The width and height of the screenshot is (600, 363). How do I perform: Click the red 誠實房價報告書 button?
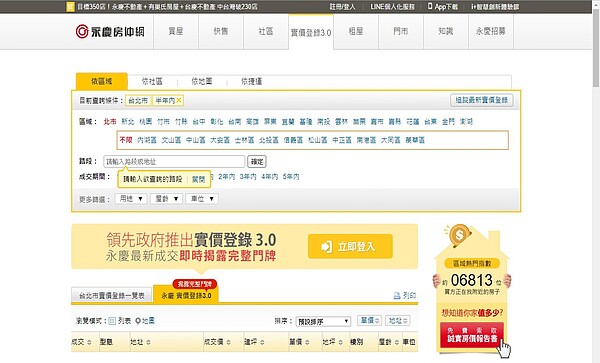pyautogui.click(x=472, y=335)
